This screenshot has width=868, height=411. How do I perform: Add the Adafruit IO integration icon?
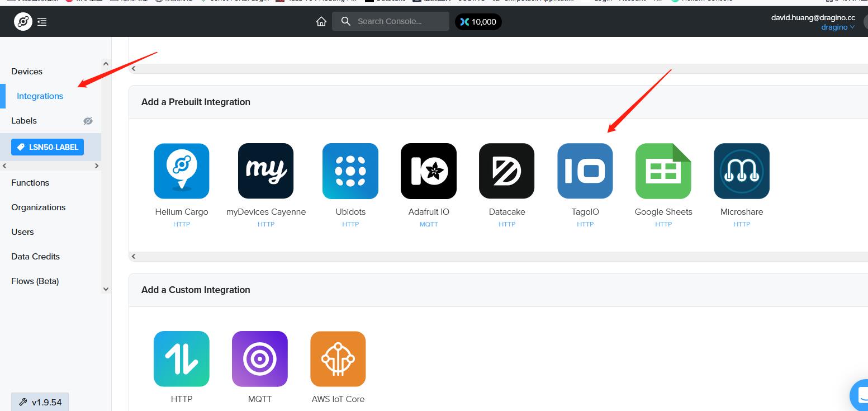click(429, 171)
